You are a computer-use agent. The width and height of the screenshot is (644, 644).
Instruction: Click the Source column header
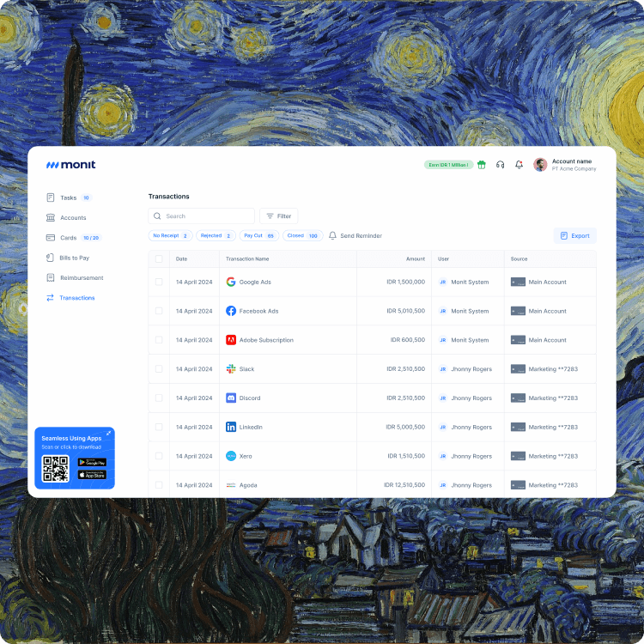pos(519,258)
